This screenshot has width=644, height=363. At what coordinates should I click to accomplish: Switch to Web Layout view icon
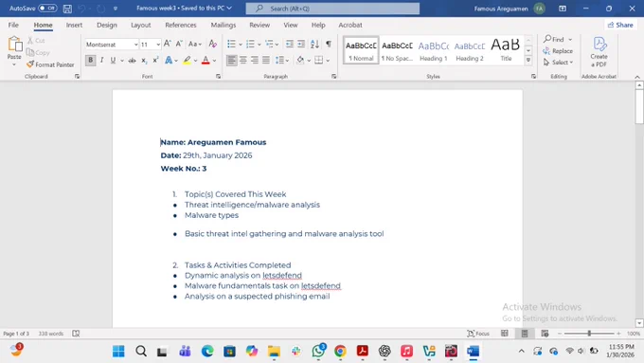[x=545, y=334]
